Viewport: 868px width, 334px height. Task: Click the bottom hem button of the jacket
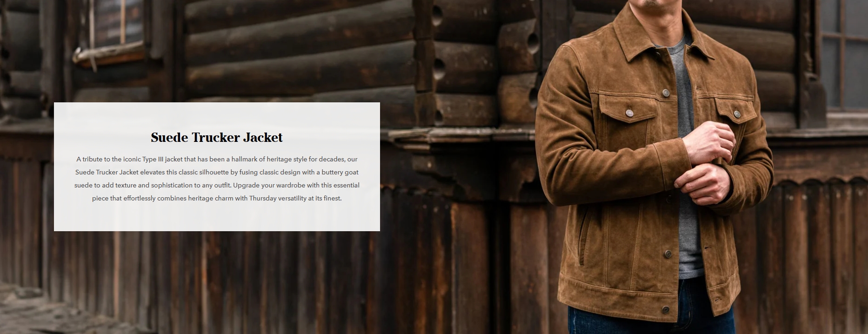666,310
